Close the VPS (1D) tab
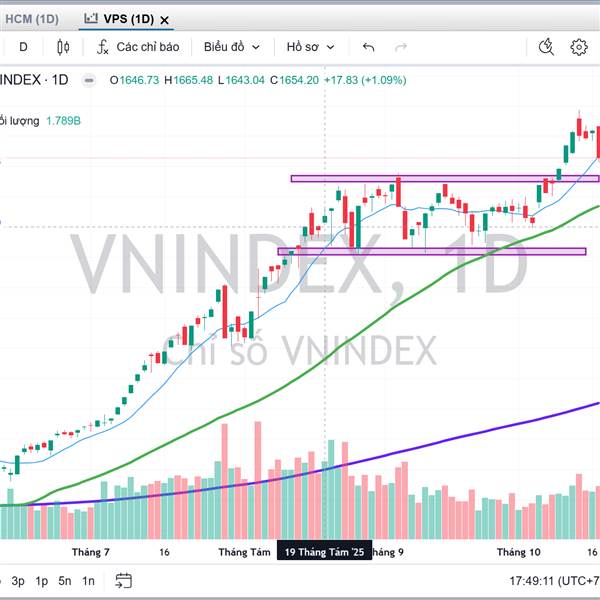The width and height of the screenshot is (600, 600). (164, 19)
